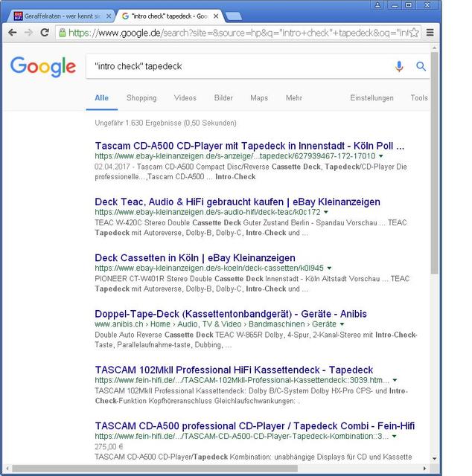Bookmark this page with the star icon

414,33
